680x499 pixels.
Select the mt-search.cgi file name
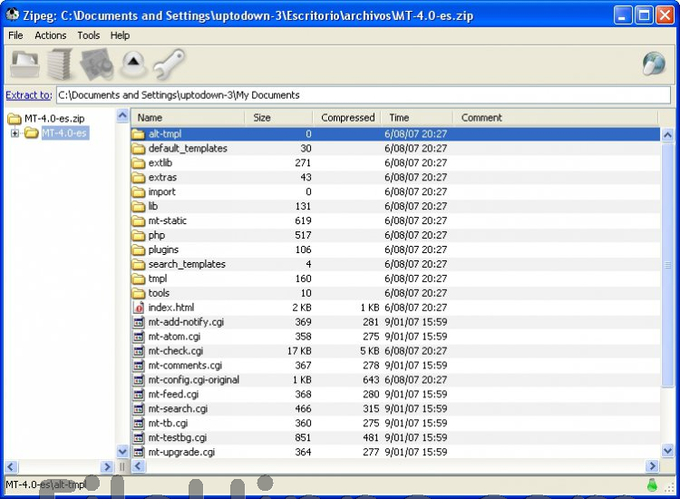[x=178, y=409]
